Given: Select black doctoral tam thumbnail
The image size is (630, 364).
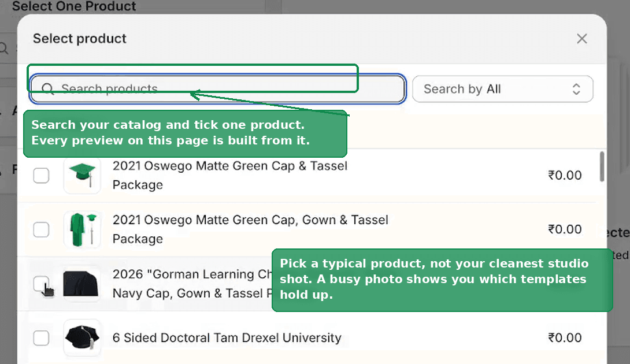Looking at the screenshot, I should point(82,338).
